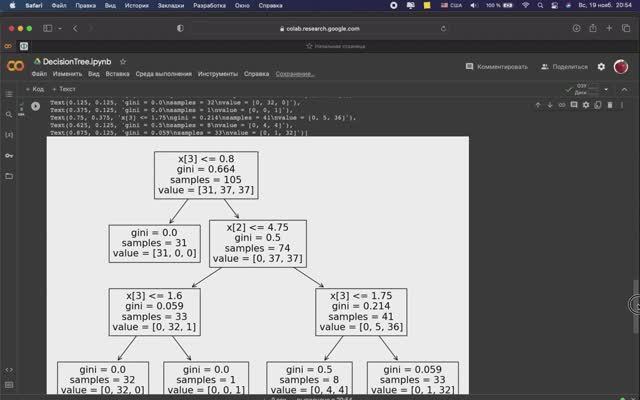640x400 pixels.
Task: Open Среда выполнения menu
Action: (164, 74)
